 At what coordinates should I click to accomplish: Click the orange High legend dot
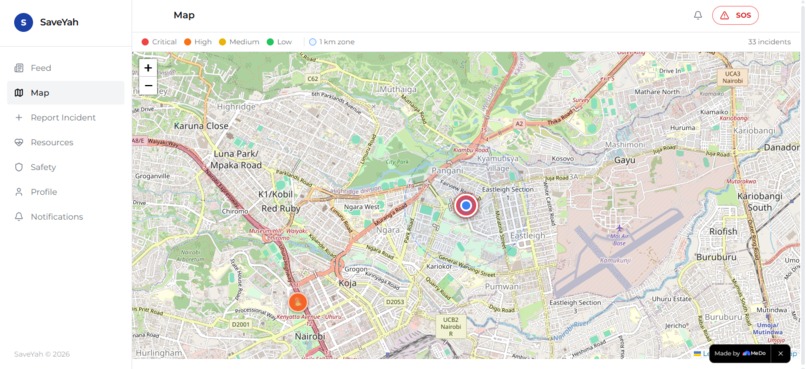[187, 42]
